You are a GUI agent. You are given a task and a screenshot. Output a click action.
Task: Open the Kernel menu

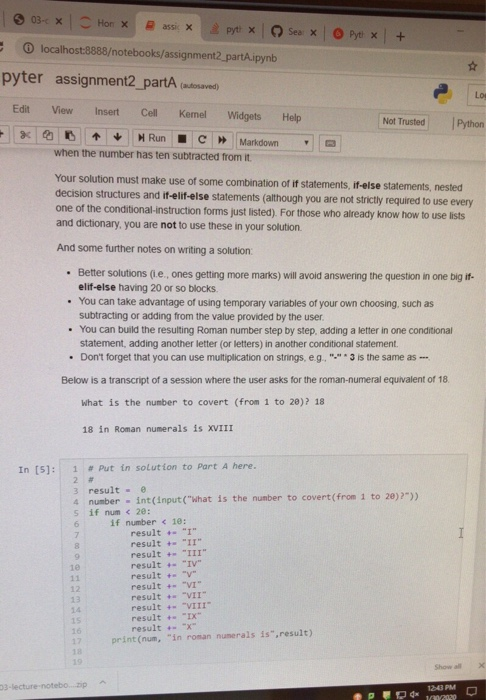tap(192, 114)
